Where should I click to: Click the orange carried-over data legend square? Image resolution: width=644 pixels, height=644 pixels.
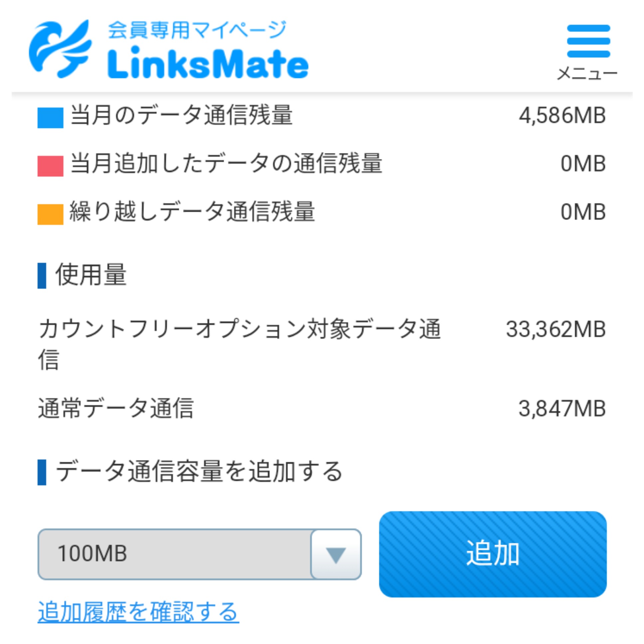point(50,214)
